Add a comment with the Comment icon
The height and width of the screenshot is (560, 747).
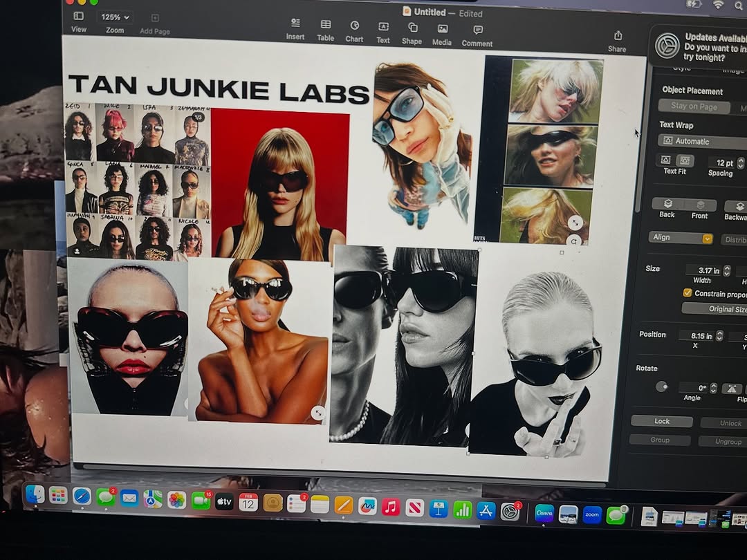[x=477, y=31]
